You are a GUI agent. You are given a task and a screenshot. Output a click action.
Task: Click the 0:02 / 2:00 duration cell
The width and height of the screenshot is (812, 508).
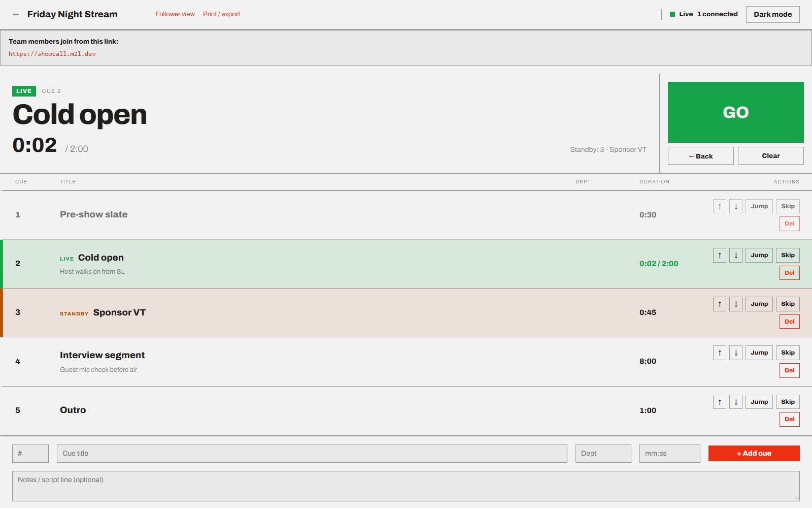pyautogui.click(x=659, y=264)
